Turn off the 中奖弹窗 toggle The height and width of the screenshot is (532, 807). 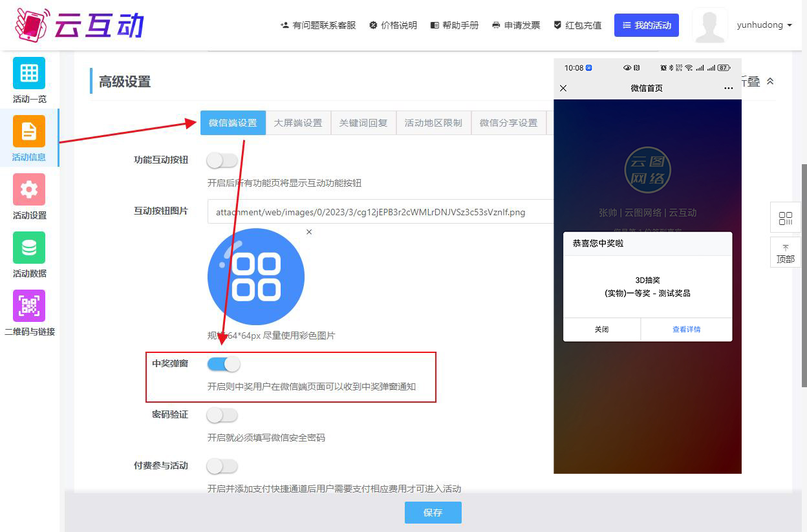pyautogui.click(x=224, y=364)
